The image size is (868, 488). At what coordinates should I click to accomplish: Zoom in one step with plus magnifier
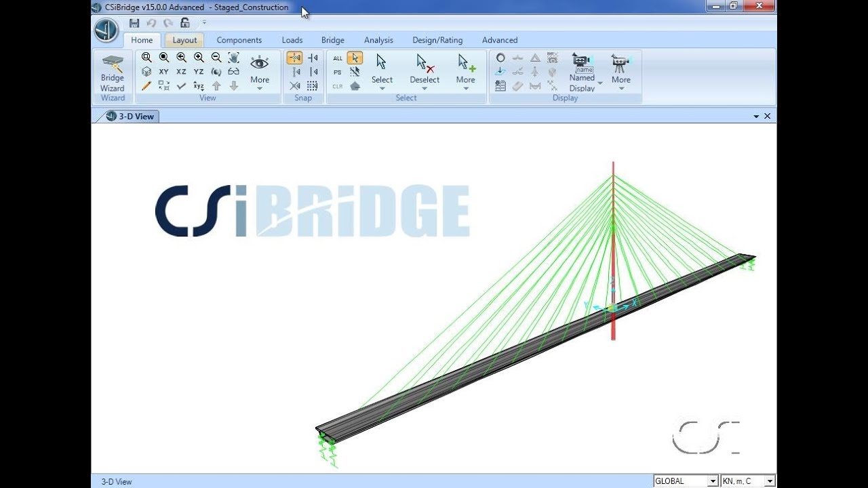(x=199, y=58)
